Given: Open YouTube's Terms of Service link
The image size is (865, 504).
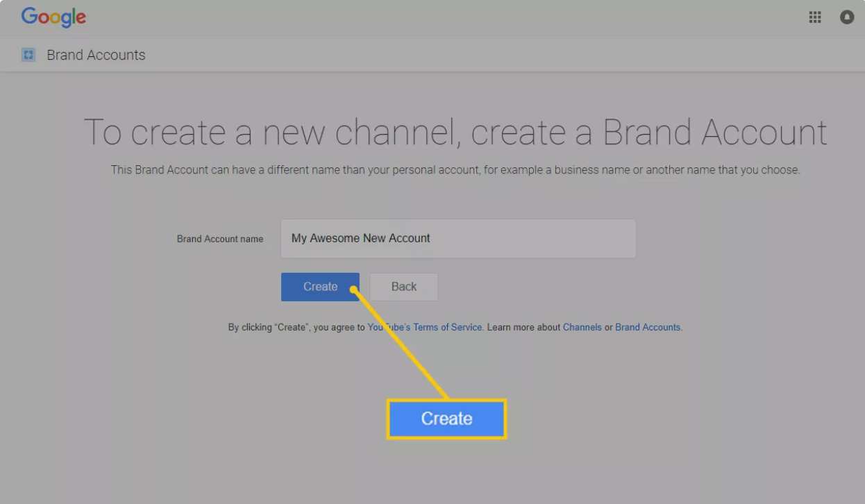Looking at the screenshot, I should click(424, 327).
